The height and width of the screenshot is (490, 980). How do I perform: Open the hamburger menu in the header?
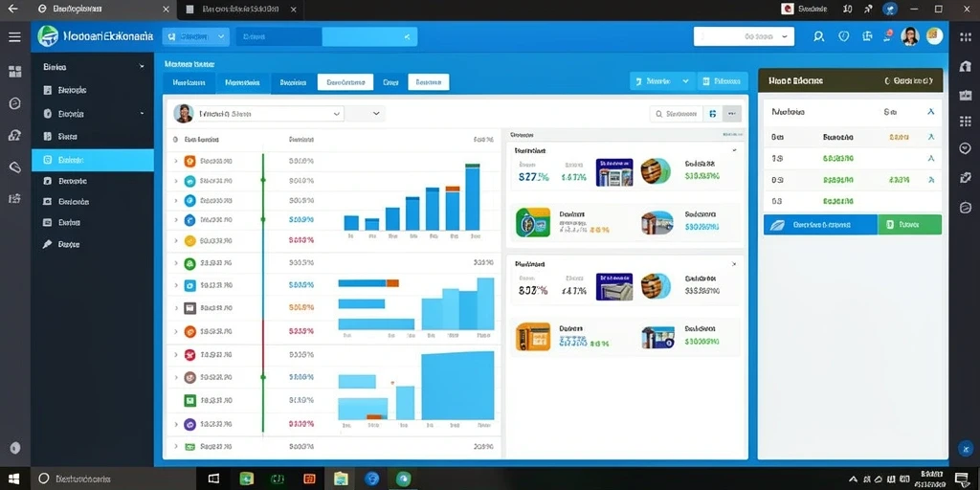pyautogui.click(x=14, y=37)
